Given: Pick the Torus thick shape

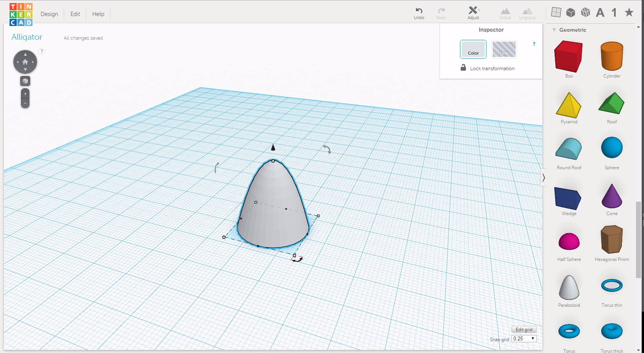Looking at the screenshot, I should pos(612,331).
